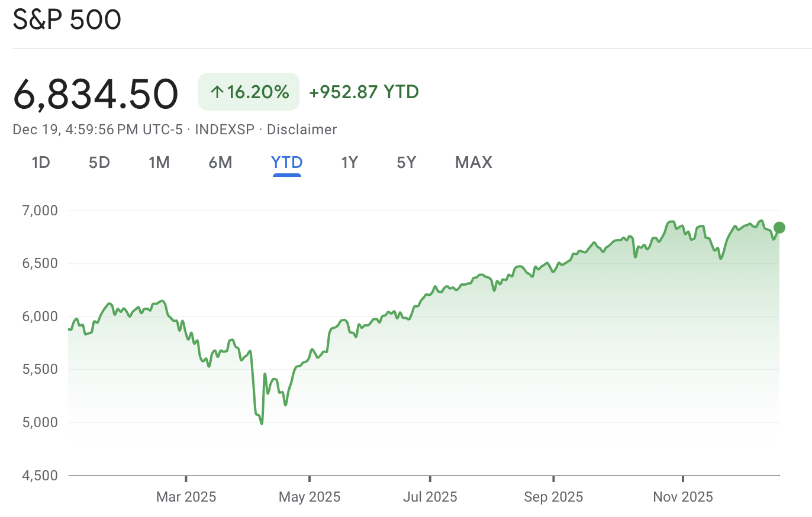Select the 6M time range
Screen dimensions: 812x517
click(220, 162)
